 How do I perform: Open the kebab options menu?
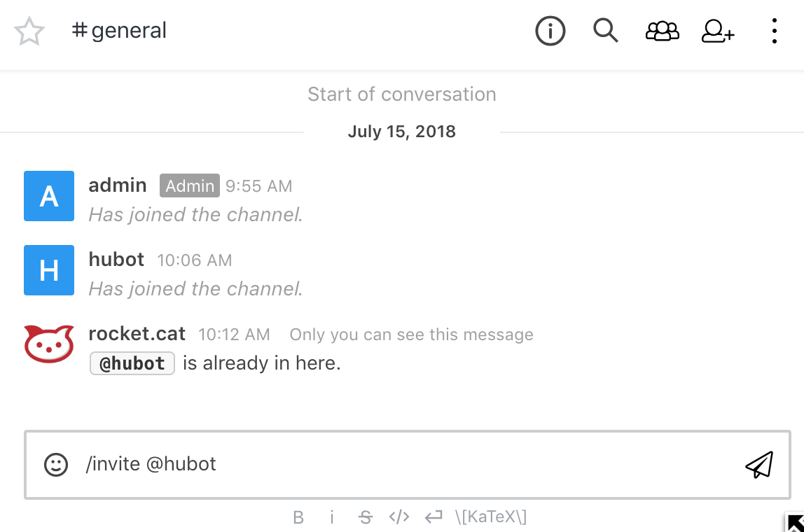[x=774, y=31]
